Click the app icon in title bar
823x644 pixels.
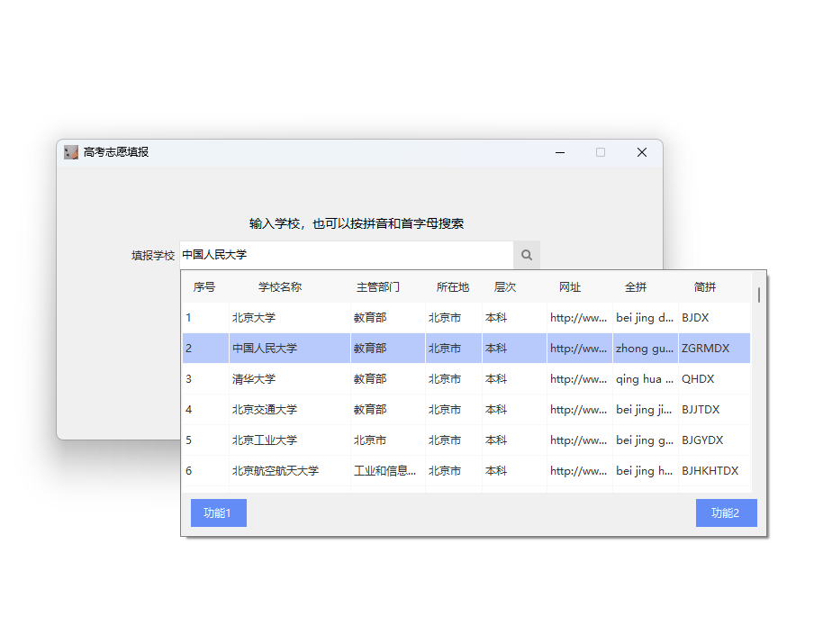(x=71, y=152)
